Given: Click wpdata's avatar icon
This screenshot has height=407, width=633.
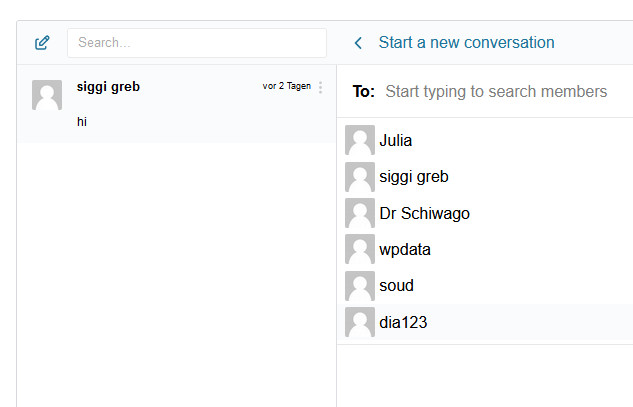Looking at the screenshot, I should (360, 249).
